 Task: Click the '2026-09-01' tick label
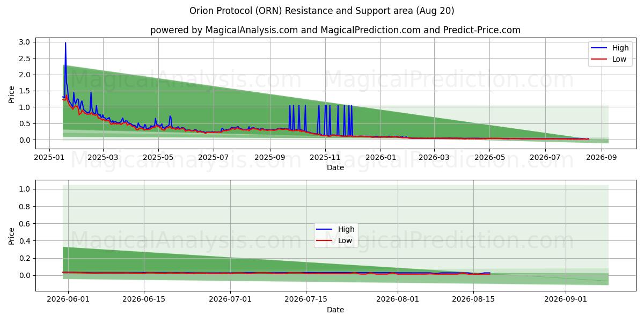[x=566, y=299]
